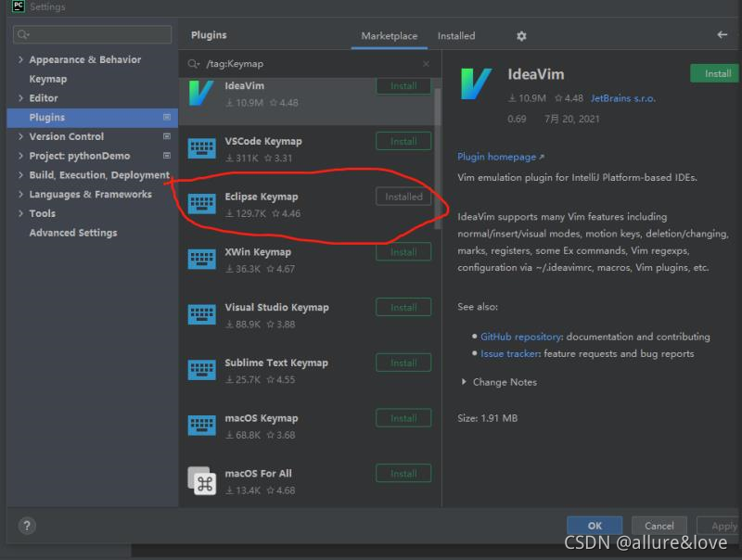
Task: Install the macOS For All plugin
Action: coord(403,473)
